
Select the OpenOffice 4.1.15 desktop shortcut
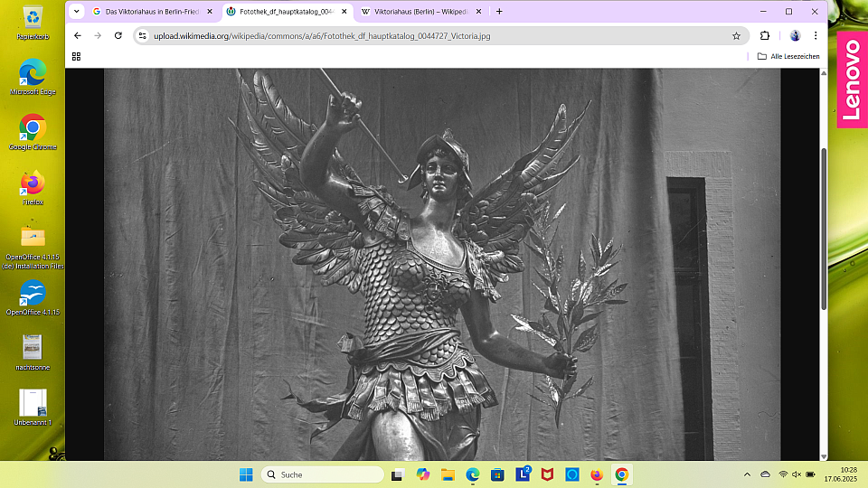(x=33, y=297)
